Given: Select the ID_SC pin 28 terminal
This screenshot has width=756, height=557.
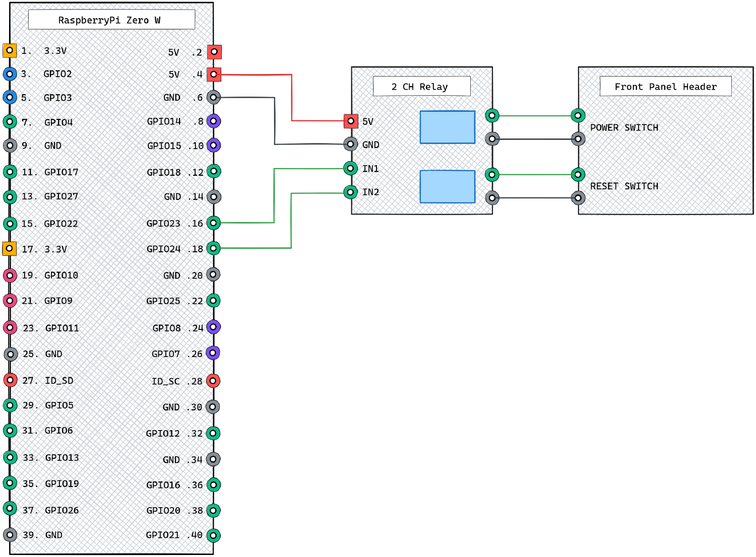Looking at the screenshot, I should click(213, 381).
